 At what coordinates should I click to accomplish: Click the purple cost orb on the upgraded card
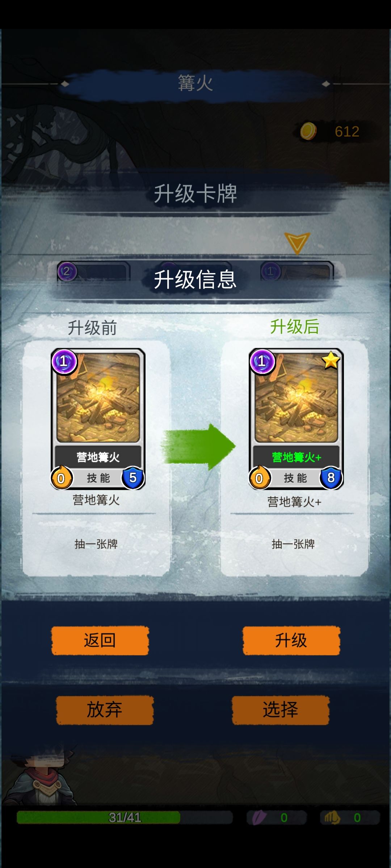pos(262,362)
